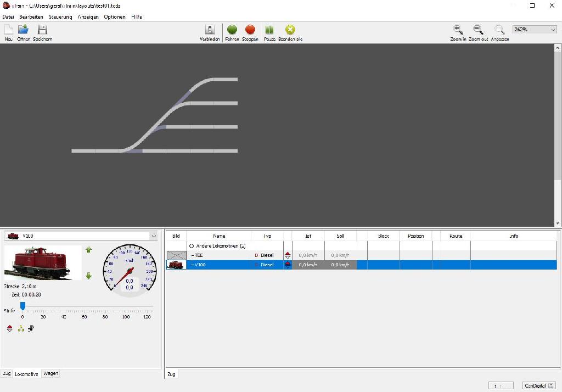Click the Beenden alle icon

coord(290,30)
